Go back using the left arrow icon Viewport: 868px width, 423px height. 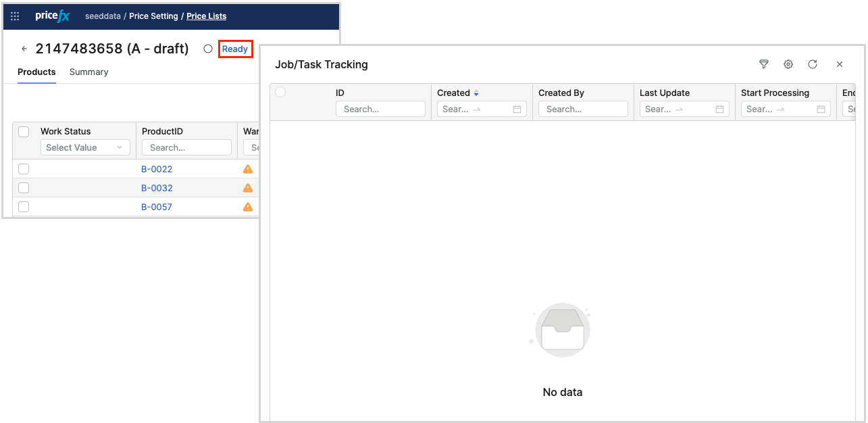(24, 49)
